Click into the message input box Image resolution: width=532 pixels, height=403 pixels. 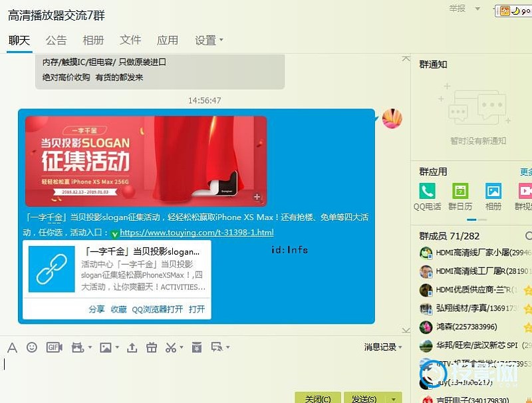click(203, 372)
